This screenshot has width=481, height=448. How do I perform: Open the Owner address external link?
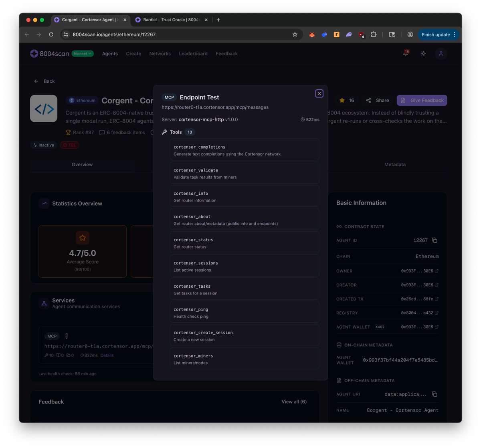(437, 271)
